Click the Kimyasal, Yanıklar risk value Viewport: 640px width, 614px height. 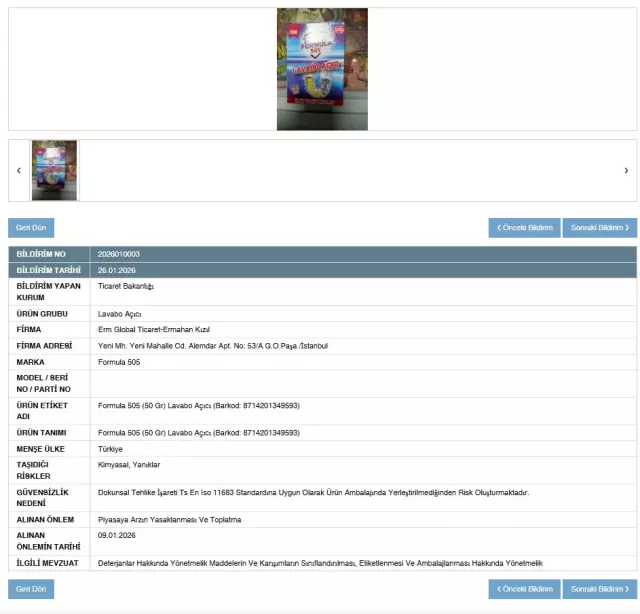[x=128, y=465]
